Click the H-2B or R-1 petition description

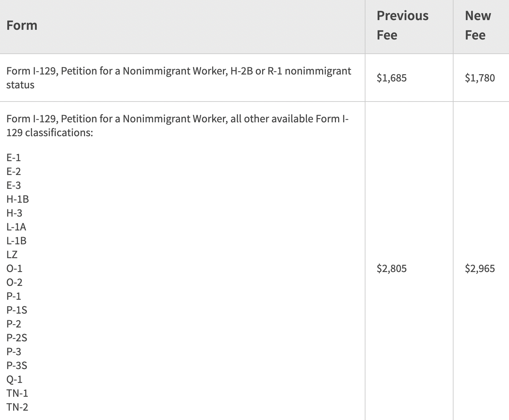tap(179, 78)
